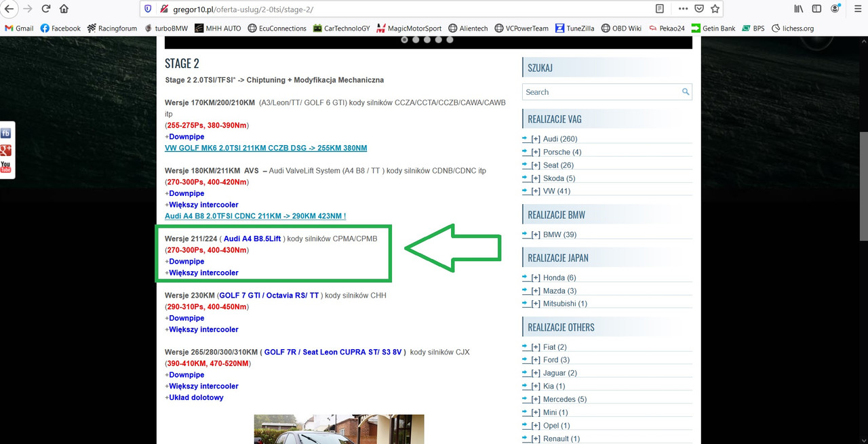Open the Pekao24 bookmark

pyautogui.click(x=666, y=28)
